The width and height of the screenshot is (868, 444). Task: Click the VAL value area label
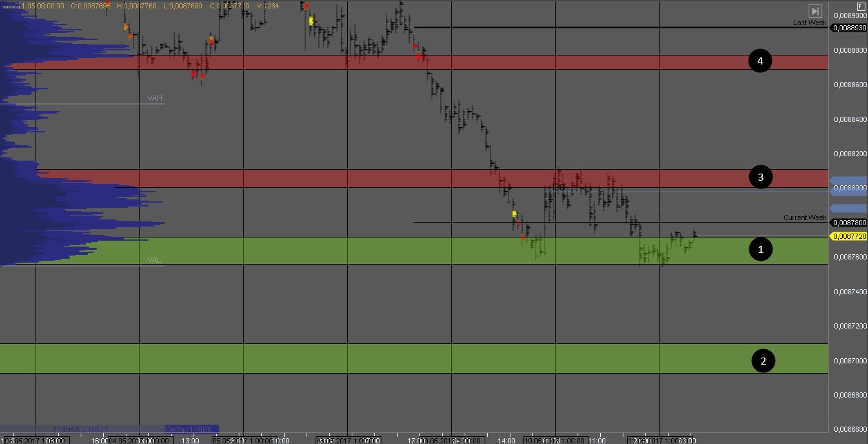154,260
